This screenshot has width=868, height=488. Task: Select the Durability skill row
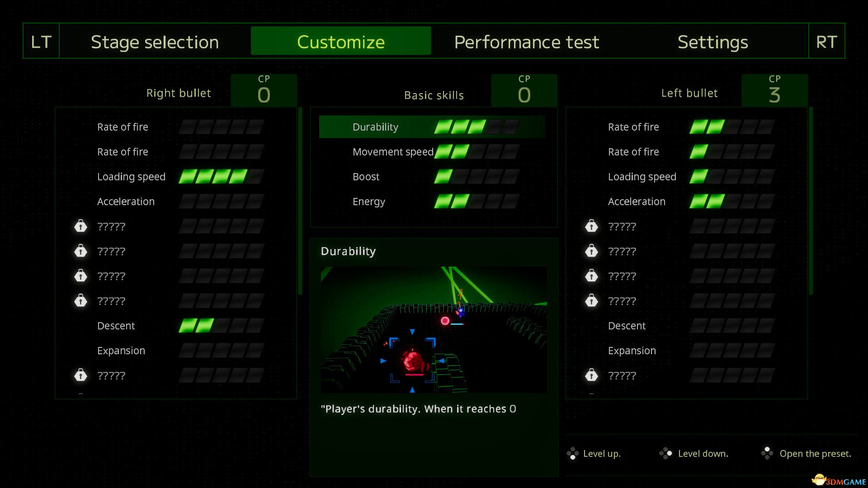[375, 127]
